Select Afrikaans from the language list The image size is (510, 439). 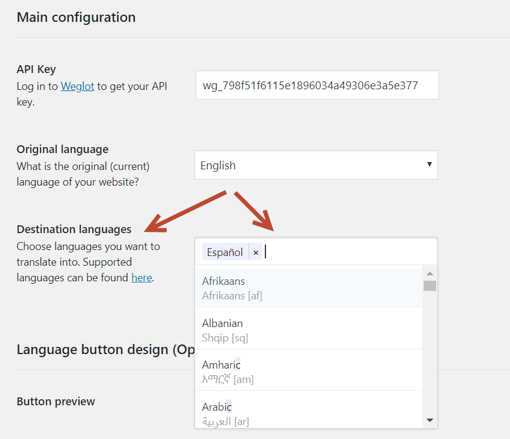(x=309, y=288)
